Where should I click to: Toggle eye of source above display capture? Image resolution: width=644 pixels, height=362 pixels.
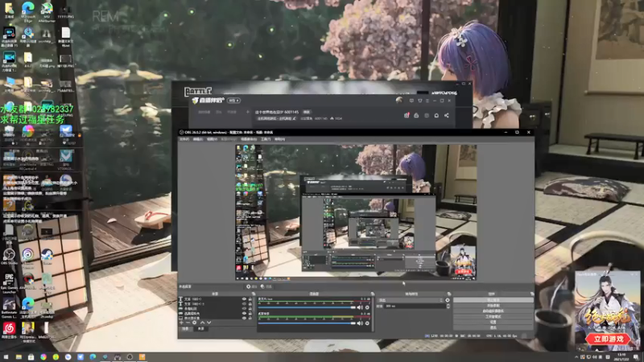pyautogui.click(x=244, y=313)
